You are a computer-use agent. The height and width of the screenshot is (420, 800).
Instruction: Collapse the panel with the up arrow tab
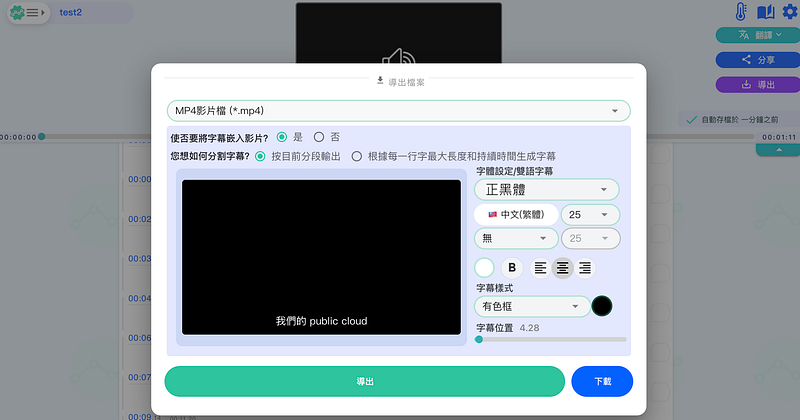779,150
